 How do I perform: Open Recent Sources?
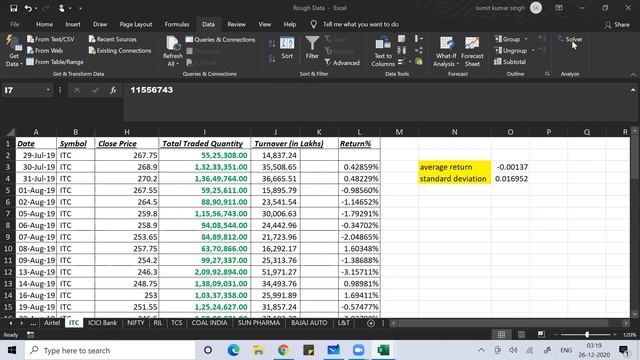click(113, 39)
